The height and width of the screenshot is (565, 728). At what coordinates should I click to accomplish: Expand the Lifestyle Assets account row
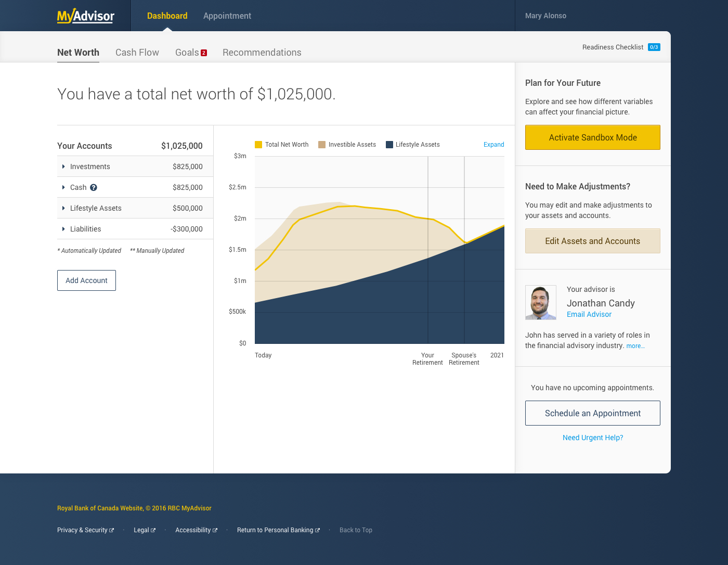pyautogui.click(x=63, y=208)
